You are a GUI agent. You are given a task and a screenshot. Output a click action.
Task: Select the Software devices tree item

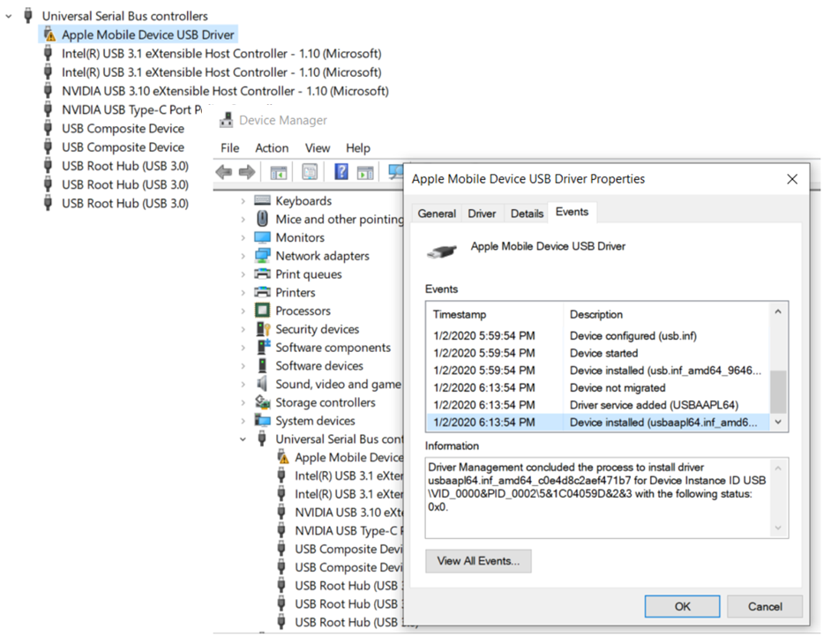click(x=319, y=366)
